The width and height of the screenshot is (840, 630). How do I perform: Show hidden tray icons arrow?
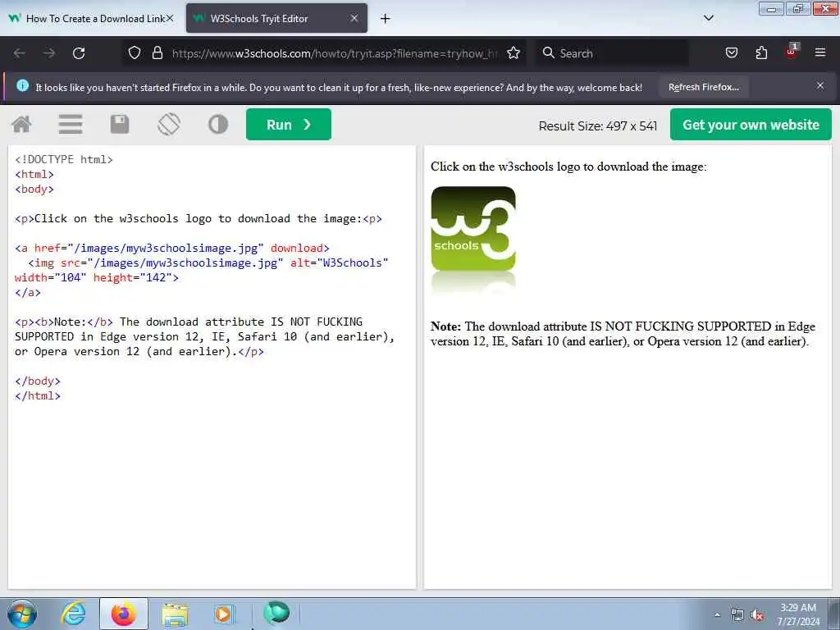pyautogui.click(x=717, y=614)
